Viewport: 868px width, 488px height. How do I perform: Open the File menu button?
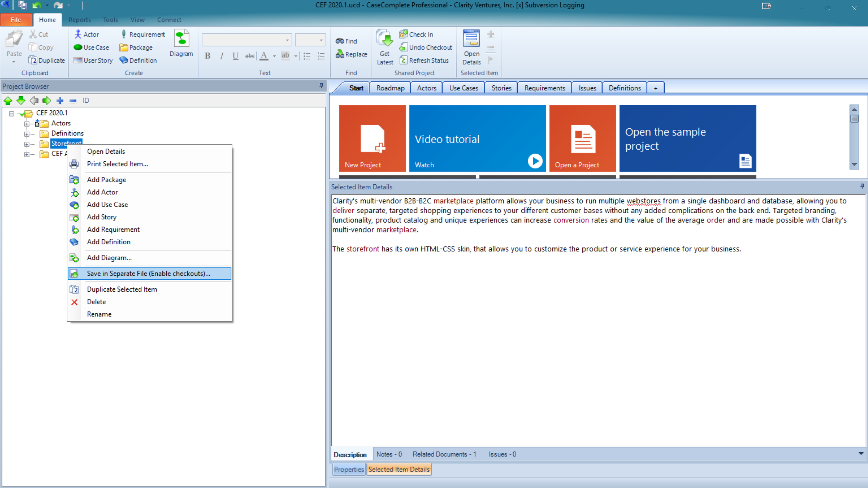point(16,19)
